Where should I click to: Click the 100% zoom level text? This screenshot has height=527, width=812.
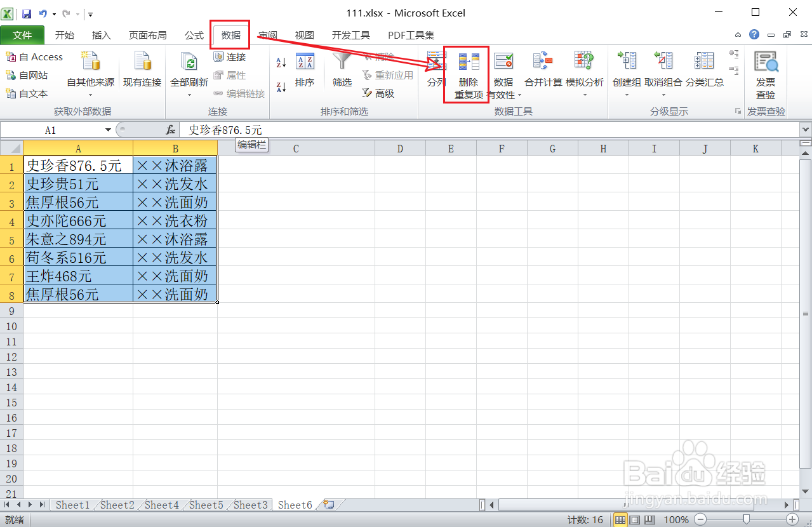coord(676,520)
